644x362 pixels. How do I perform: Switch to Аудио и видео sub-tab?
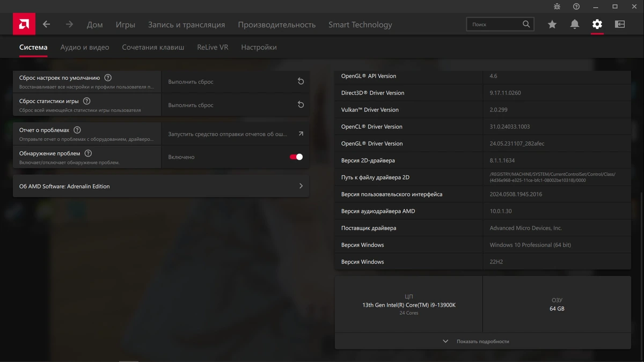pyautogui.click(x=85, y=47)
